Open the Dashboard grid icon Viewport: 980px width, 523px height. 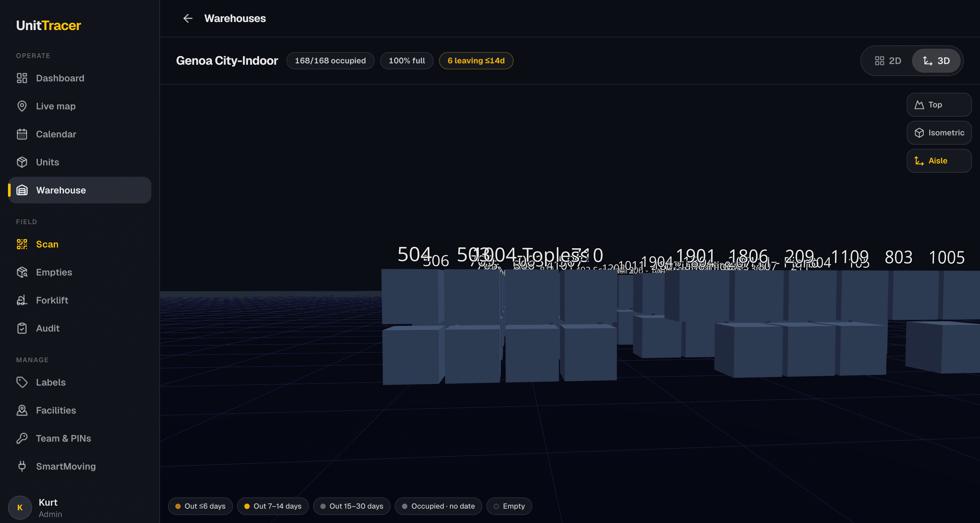[x=22, y=78]
